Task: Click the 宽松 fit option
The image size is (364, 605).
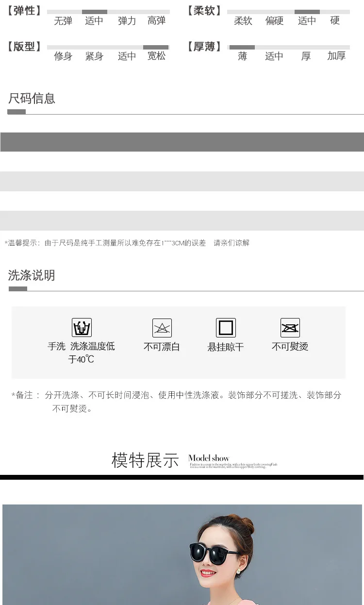Action: click(157, 56)
